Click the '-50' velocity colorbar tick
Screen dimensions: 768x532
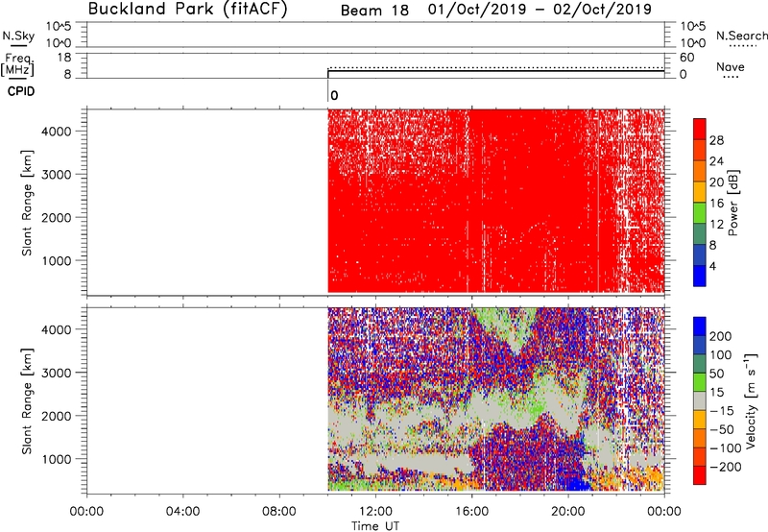[x=722, y=429]
